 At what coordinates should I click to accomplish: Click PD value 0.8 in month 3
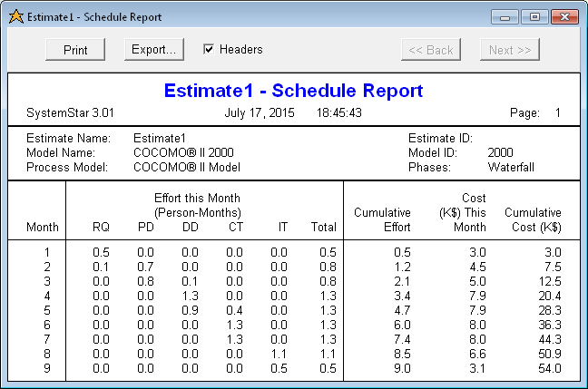pos(145,281)
